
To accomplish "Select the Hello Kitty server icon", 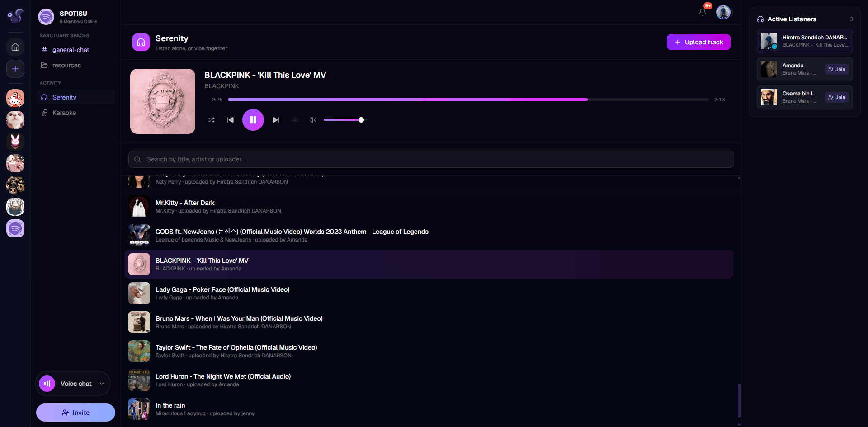I will click(15, 98).
